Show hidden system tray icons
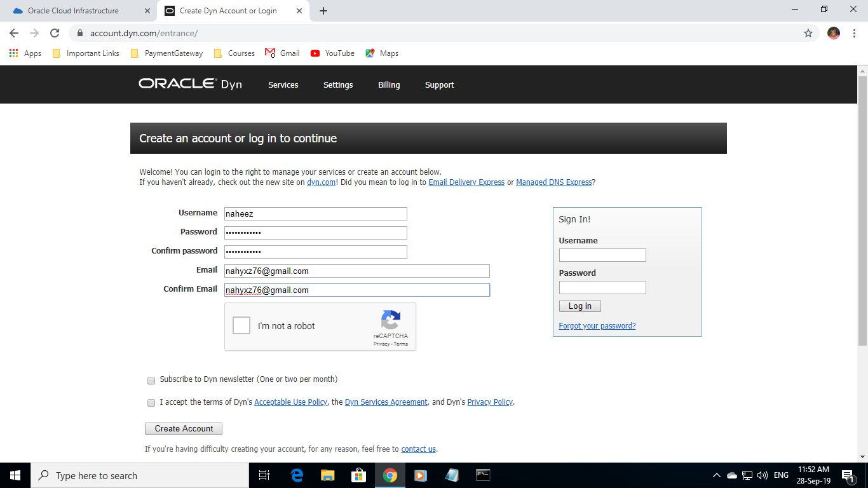The height and width of the screenshot is (488, 868). pos(716,475)
